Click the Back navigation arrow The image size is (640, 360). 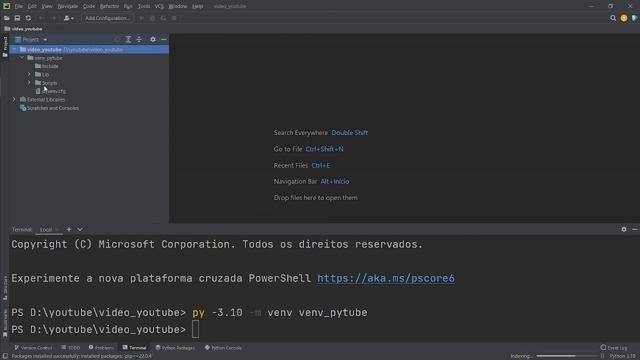coord(41,18)
